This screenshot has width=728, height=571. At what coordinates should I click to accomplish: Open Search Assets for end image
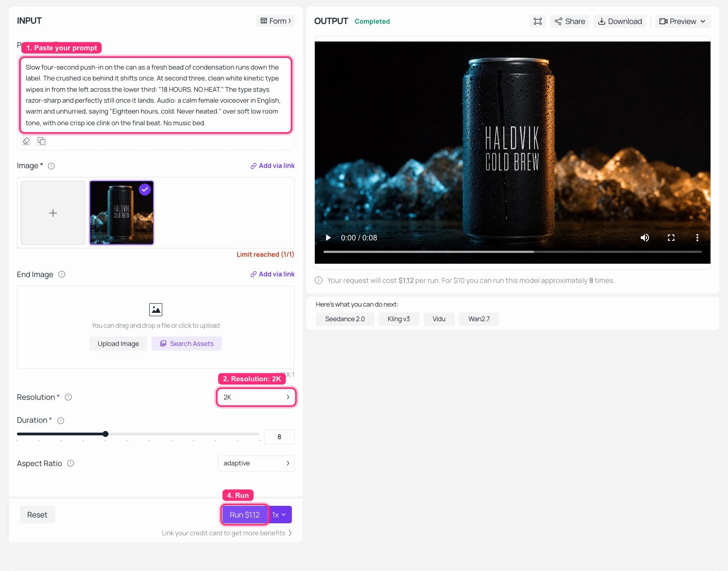click(187, 344)
